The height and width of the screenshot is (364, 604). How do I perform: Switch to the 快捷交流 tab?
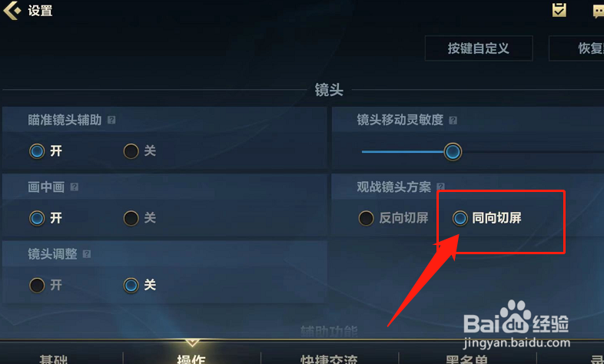(329, 359)
